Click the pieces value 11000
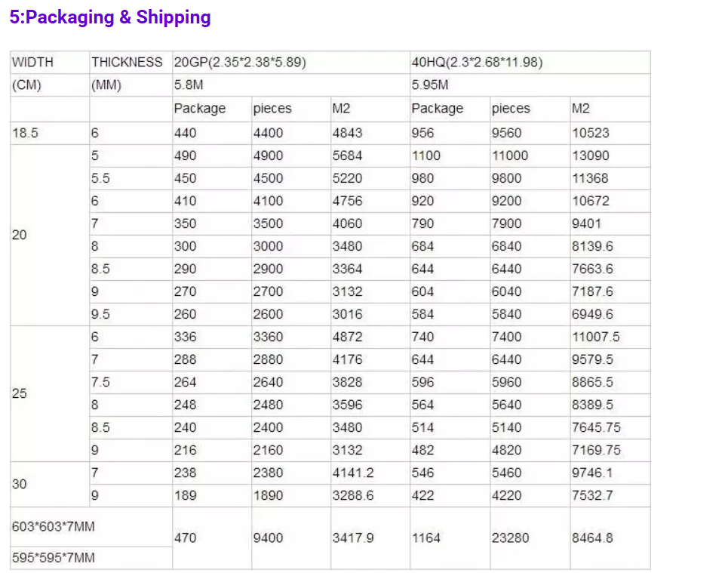728x573 pixels. coord(510,156)
